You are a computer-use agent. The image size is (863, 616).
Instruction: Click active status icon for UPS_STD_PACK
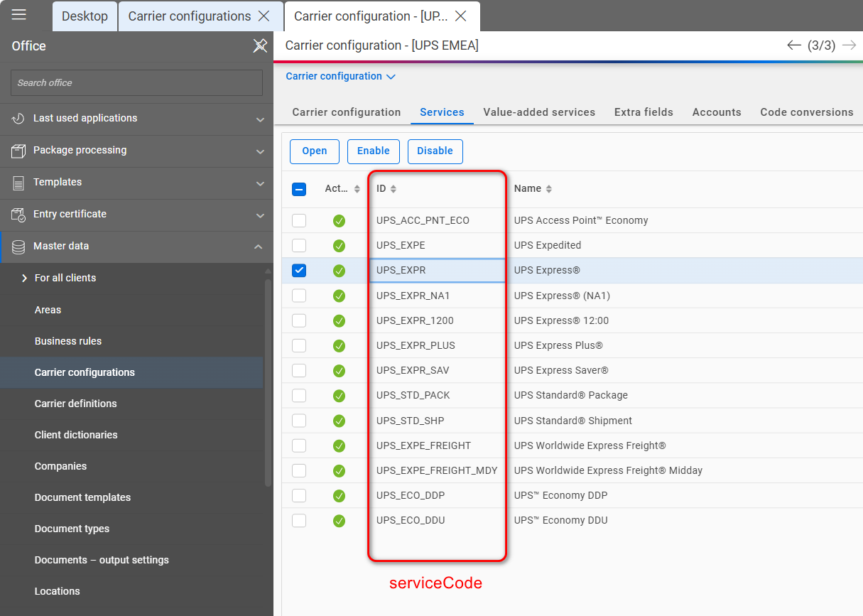pyautogui.click(x=339, y=396)
